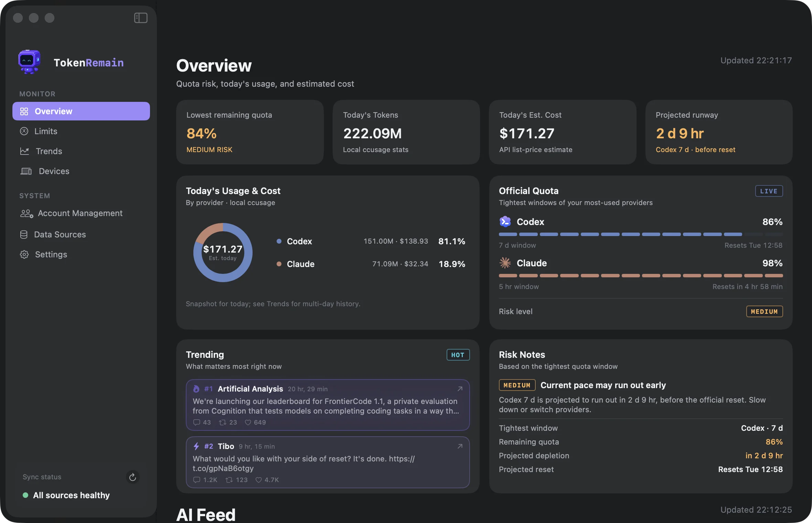Click 'Current pace may run out early'
The width and height of the screenshot is (812, 523).
pos(603,385)
